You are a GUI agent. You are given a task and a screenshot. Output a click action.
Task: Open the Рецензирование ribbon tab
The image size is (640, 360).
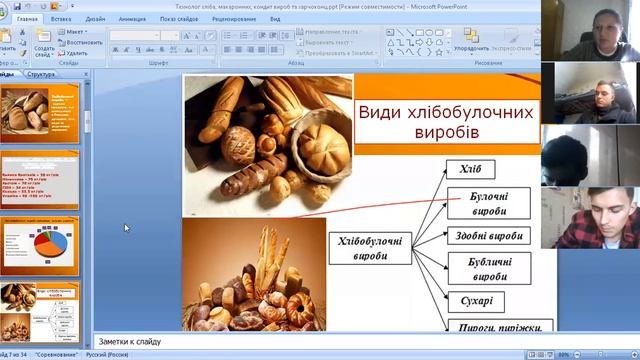tap(234, 19)
